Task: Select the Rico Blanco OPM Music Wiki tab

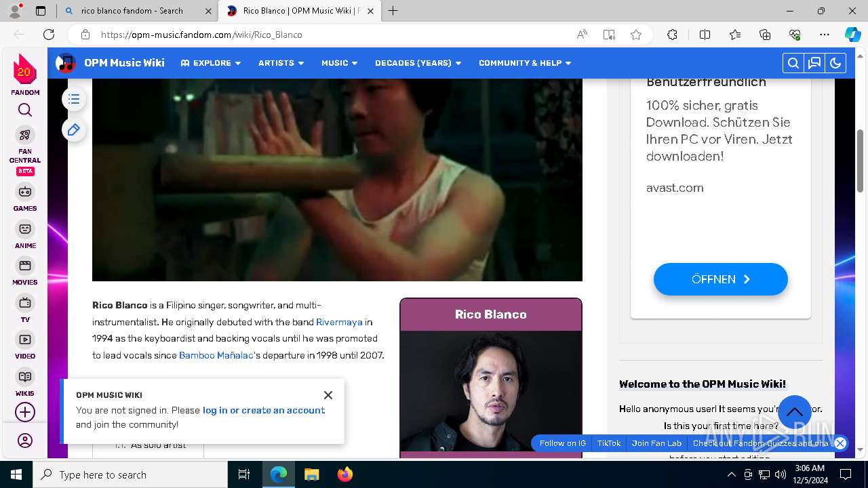Action: 300,11
